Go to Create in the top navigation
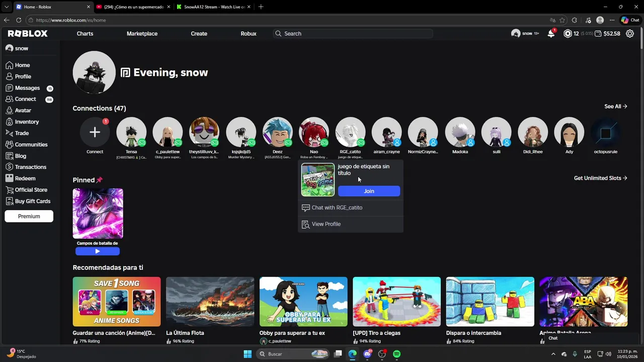Image resolution: width=644 pixels, height=362 pixels. [x=199, y=34]
